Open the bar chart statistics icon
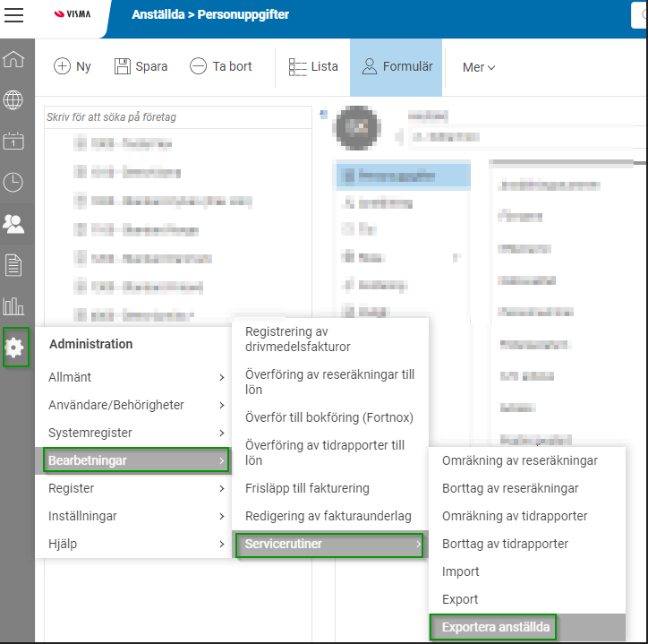 click(x=14, y=305)
